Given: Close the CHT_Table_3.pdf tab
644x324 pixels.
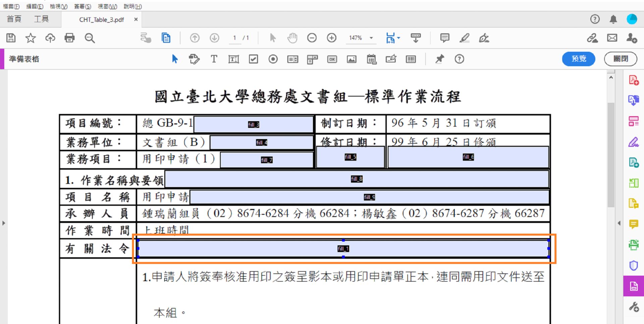Looking at the screenshot, I should point(136,19).
